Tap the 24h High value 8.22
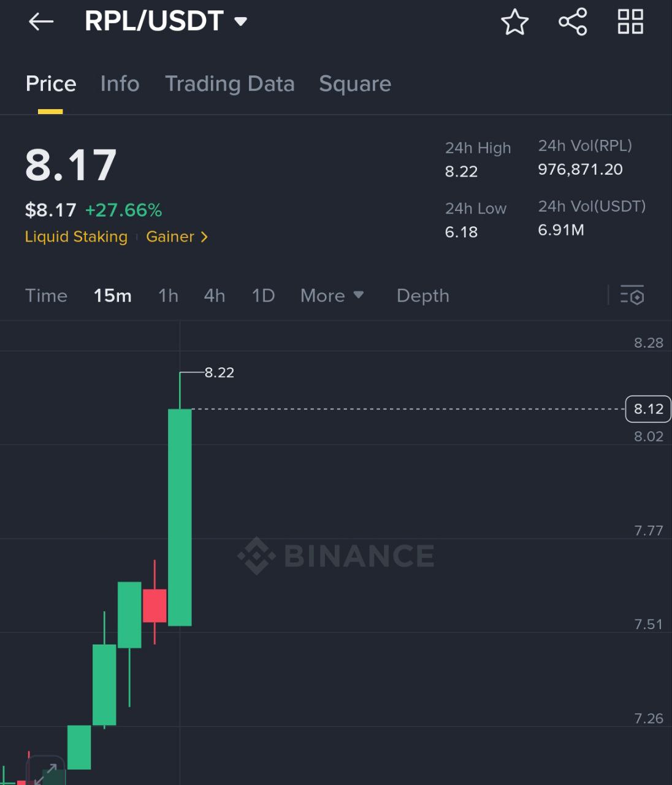672x785 pixels. 461,172
